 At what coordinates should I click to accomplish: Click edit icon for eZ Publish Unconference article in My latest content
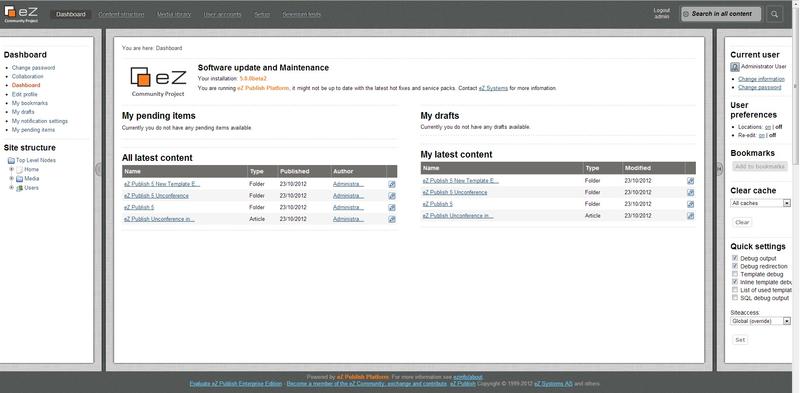(690, 216)
